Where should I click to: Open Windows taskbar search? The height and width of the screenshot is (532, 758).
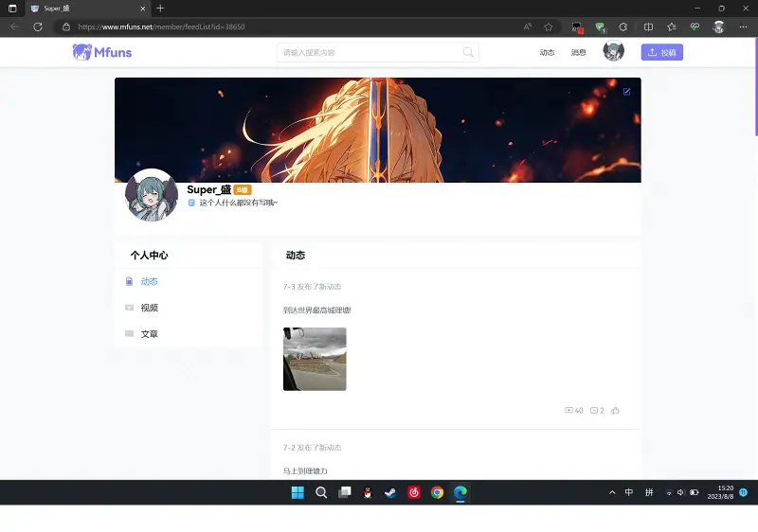321,492
